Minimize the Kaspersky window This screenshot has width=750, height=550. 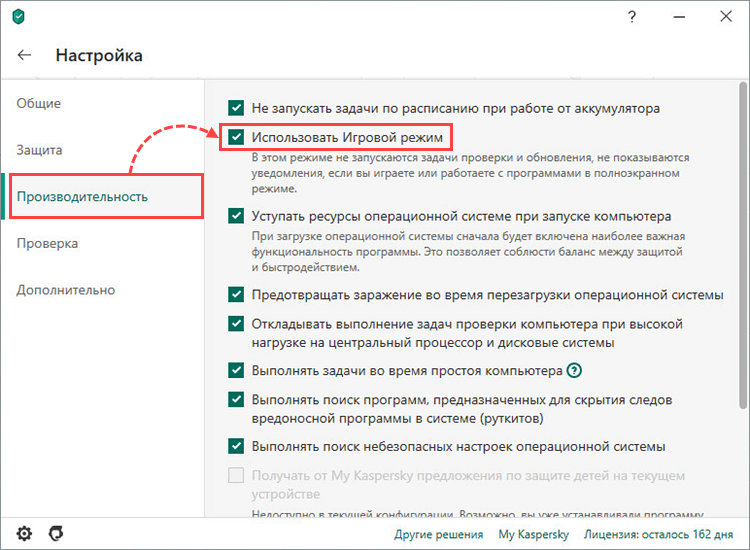pos(679,17)
